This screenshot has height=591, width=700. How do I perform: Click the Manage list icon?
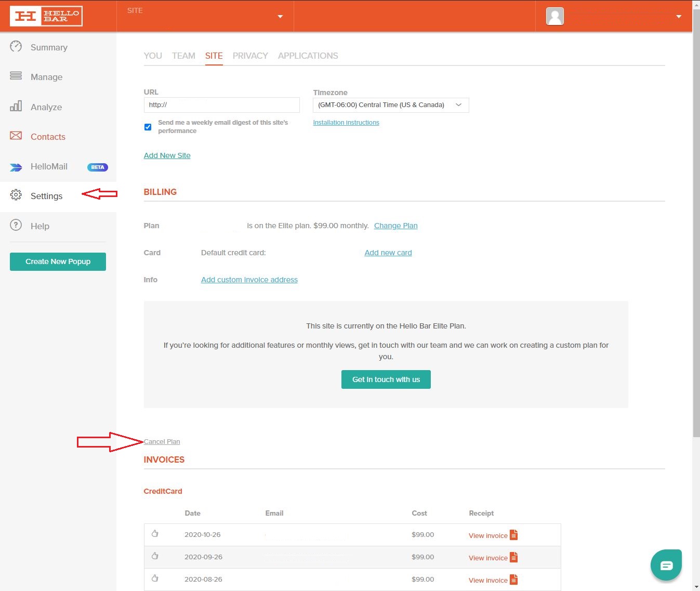(16, 76)
